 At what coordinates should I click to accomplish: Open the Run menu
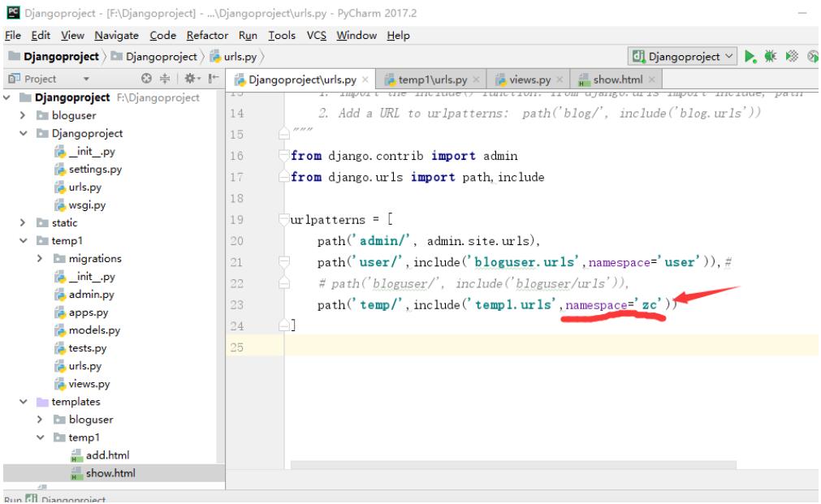point(248,35)
